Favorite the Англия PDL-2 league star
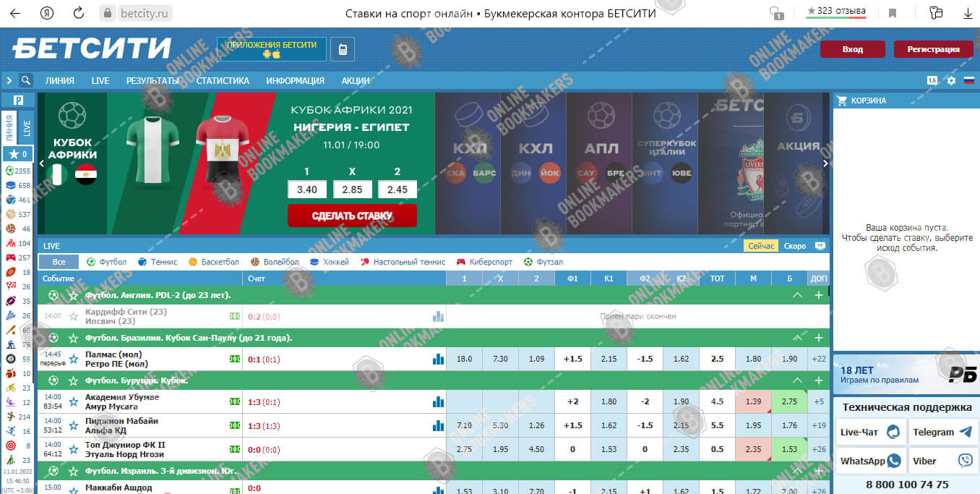 [73, 295]
